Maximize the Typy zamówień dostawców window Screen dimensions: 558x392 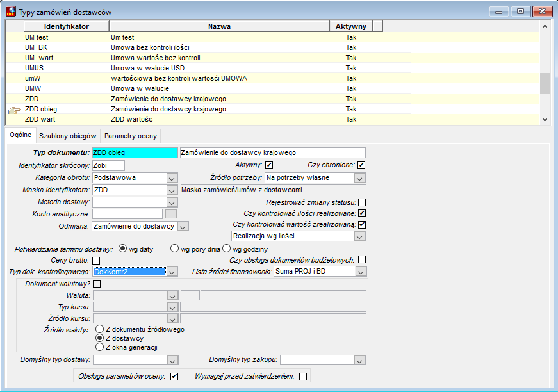[x=520, y=12]
